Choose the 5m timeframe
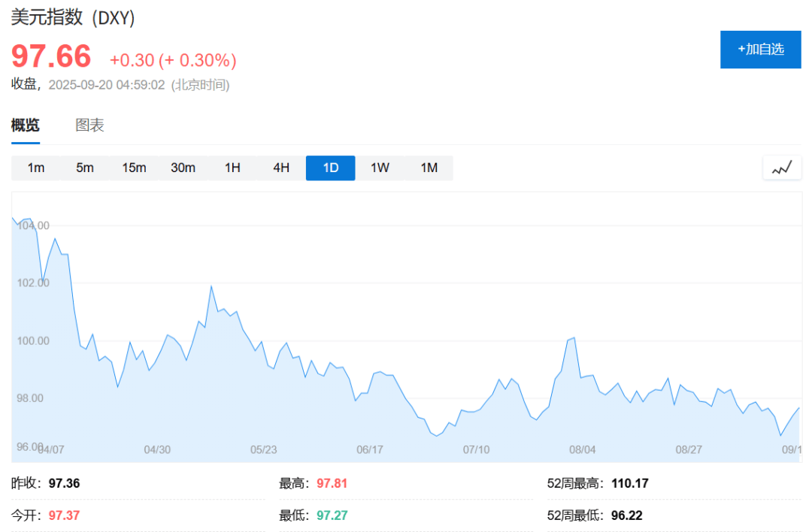 pos(85,168)
